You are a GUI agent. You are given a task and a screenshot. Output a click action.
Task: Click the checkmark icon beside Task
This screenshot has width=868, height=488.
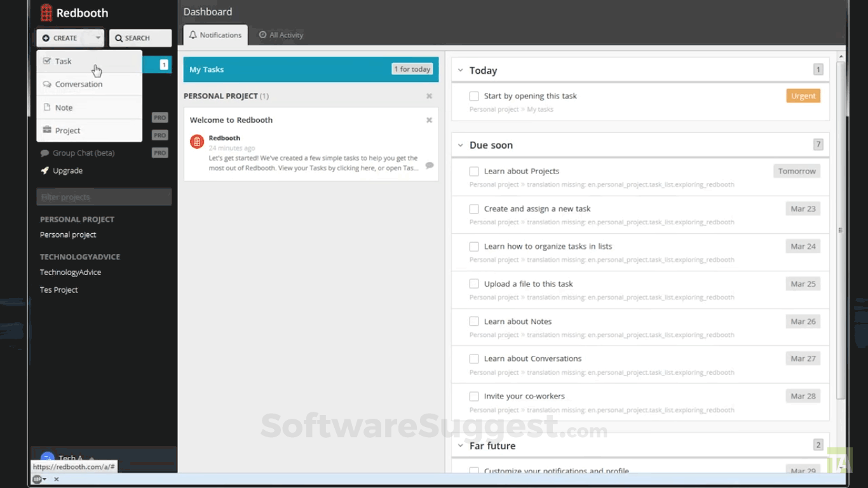click(x=47, y=61)
